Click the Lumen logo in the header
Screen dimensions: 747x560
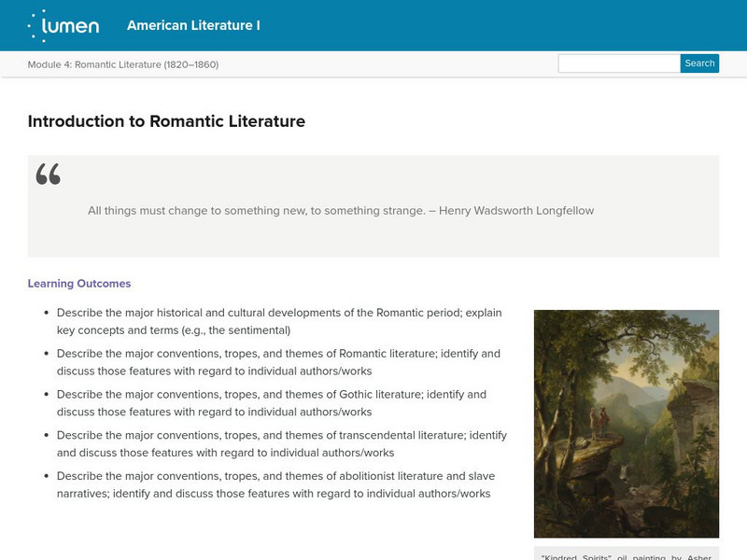[63, 25]
